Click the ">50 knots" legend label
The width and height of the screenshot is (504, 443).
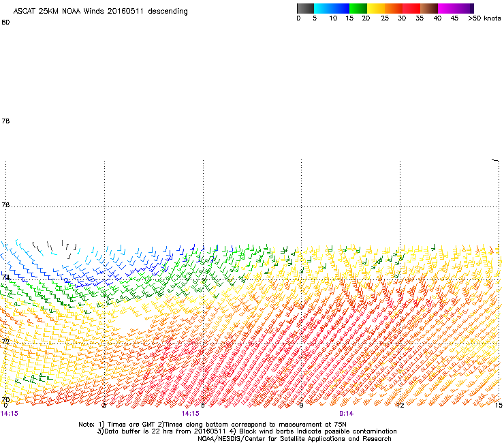coord(484,18)
